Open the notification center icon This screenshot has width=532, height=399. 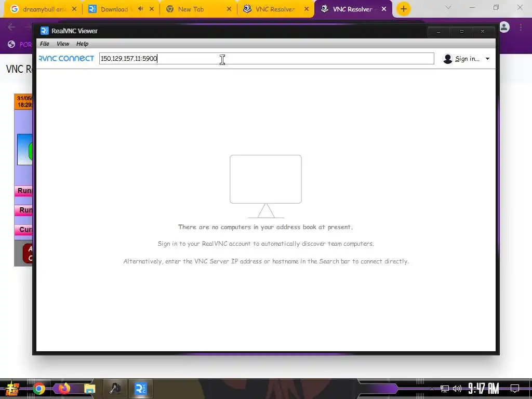[515, 388]
